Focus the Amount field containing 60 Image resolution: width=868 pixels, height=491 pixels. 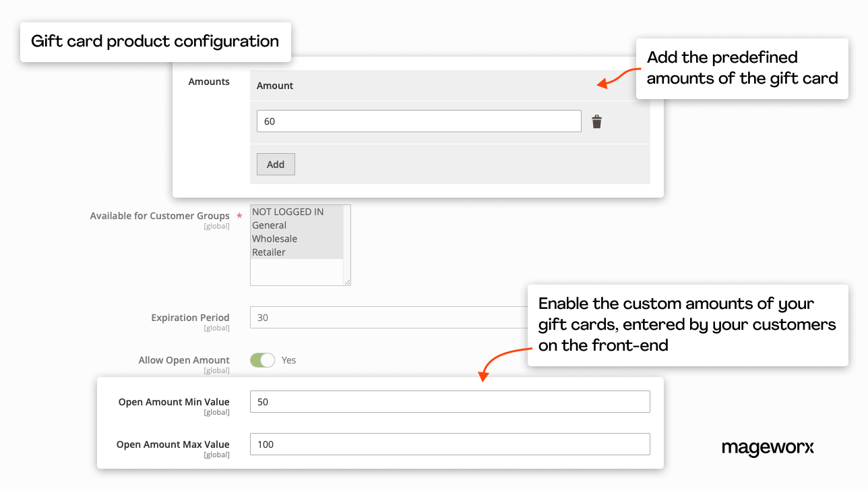pyautogui.click(x=418, y=121)
